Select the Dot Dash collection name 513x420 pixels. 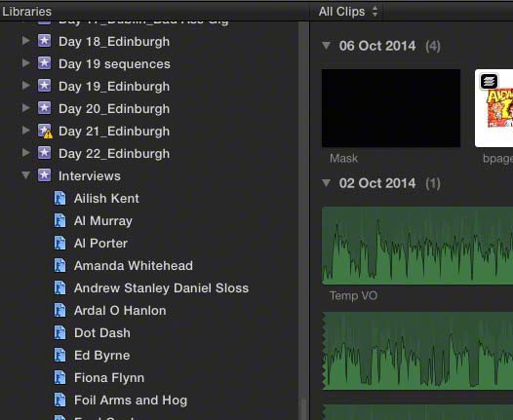pos(102,333)
